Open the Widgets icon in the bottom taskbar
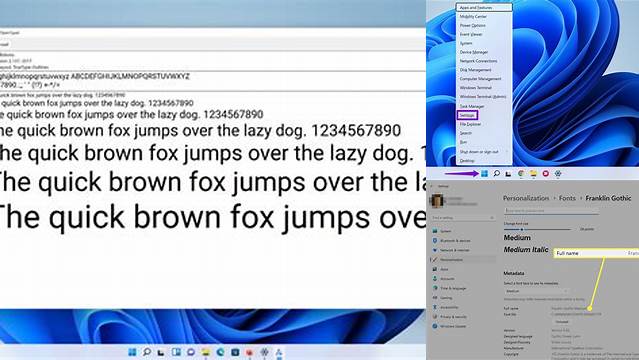The width and height of the screenshot is (639, 360). tap(176, 352)
